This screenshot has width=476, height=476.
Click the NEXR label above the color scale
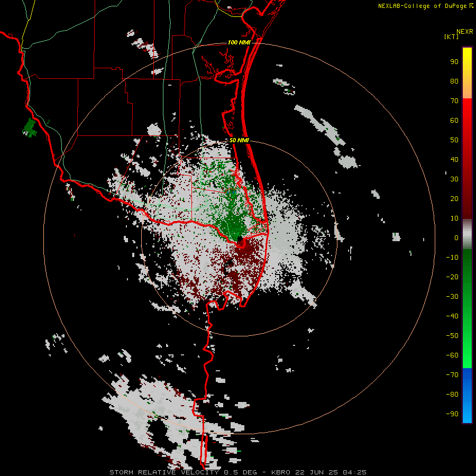point(464,32)
